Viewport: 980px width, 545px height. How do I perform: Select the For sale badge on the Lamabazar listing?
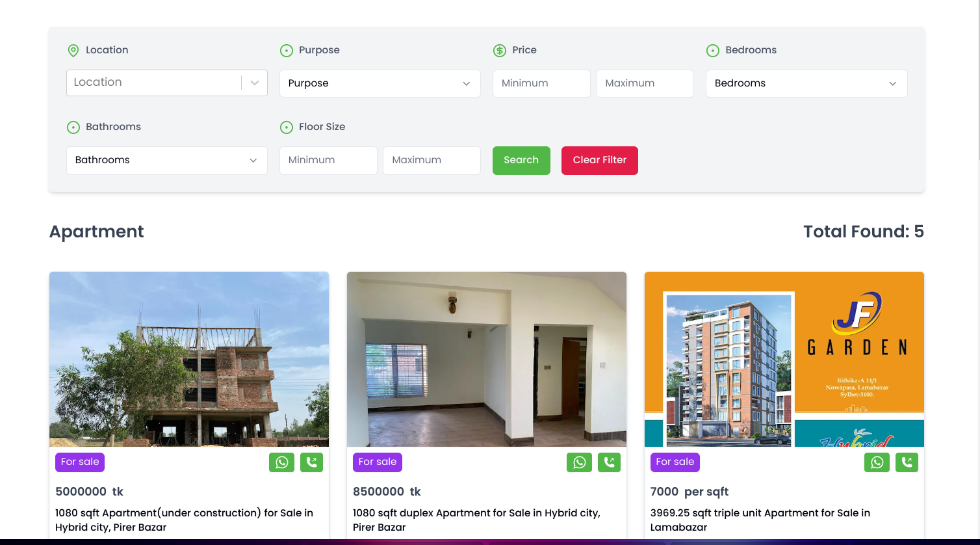point(675,462)
